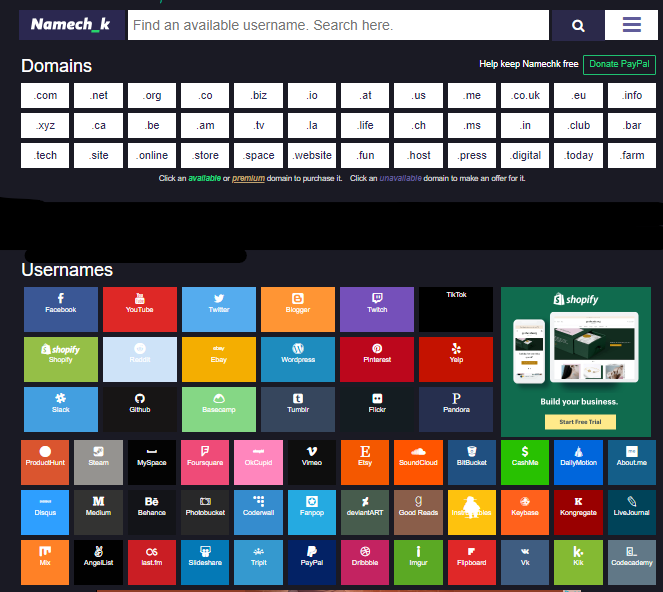
Task: Select the ProductHunt tile
Action: [45, 463]
